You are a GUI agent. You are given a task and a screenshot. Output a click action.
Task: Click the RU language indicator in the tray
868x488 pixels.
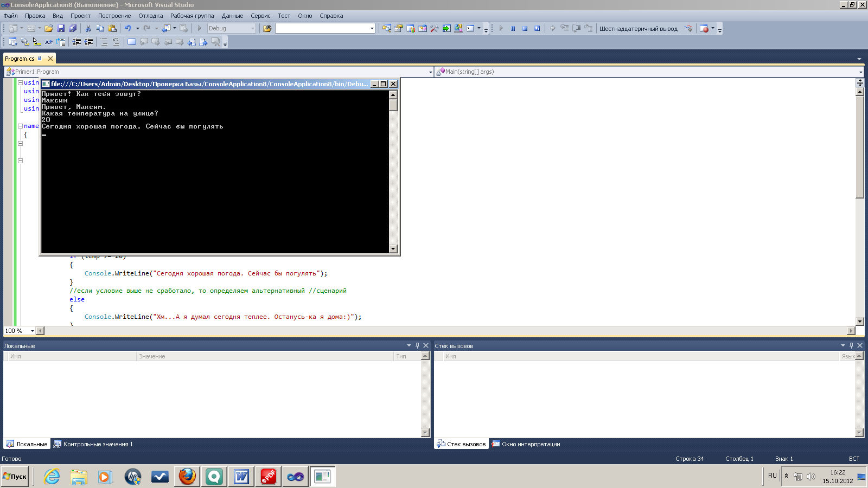pyautogui.click(x=773, y=476)
